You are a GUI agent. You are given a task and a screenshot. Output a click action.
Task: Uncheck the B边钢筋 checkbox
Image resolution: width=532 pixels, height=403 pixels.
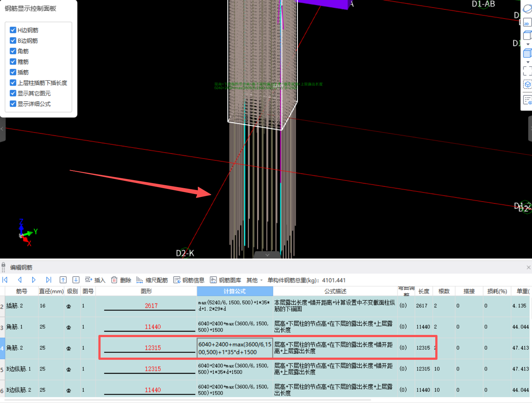[x=13, y=41]
